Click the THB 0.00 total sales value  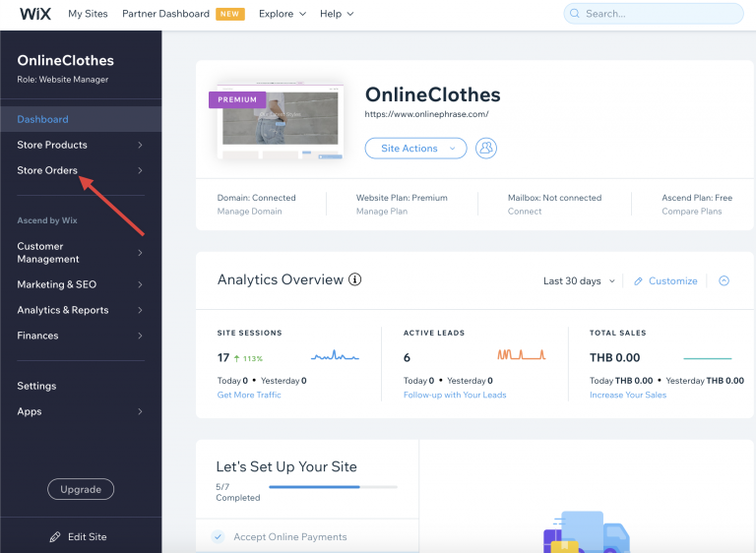(614, 358)
